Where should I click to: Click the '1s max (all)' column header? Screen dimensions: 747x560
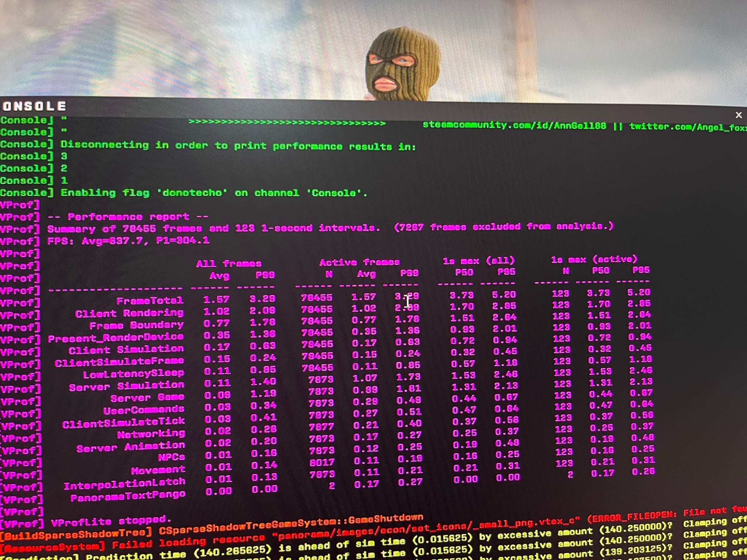click(x=478, y=260)
